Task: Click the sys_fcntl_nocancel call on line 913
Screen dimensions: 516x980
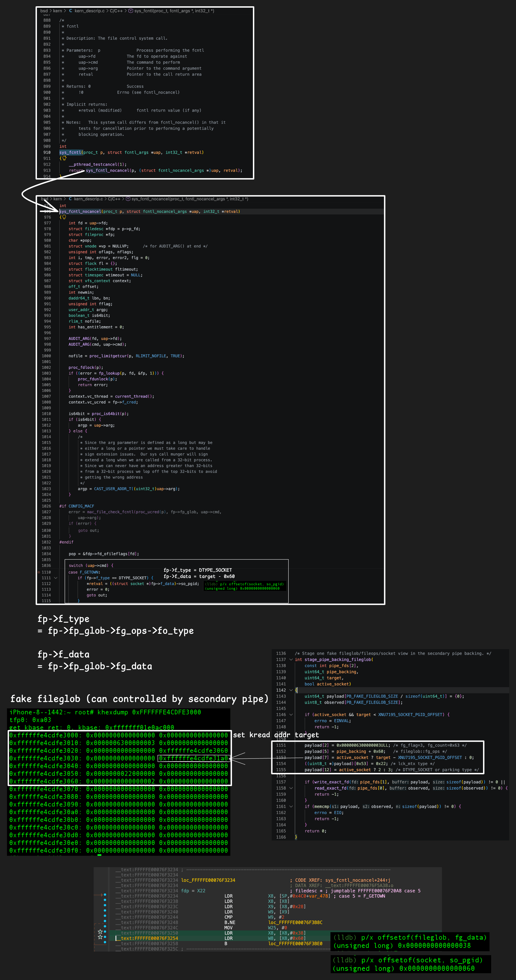Action: 107,170
